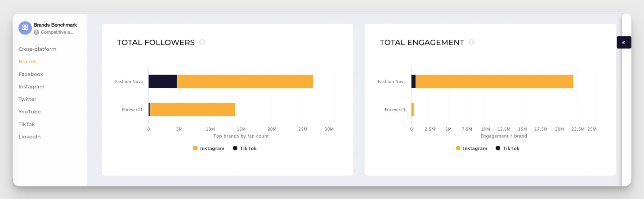This screenshot has height=199, width=644.
Task: Click the layers icon beside Competitive analysis
Action: click(x=36, y=32)
